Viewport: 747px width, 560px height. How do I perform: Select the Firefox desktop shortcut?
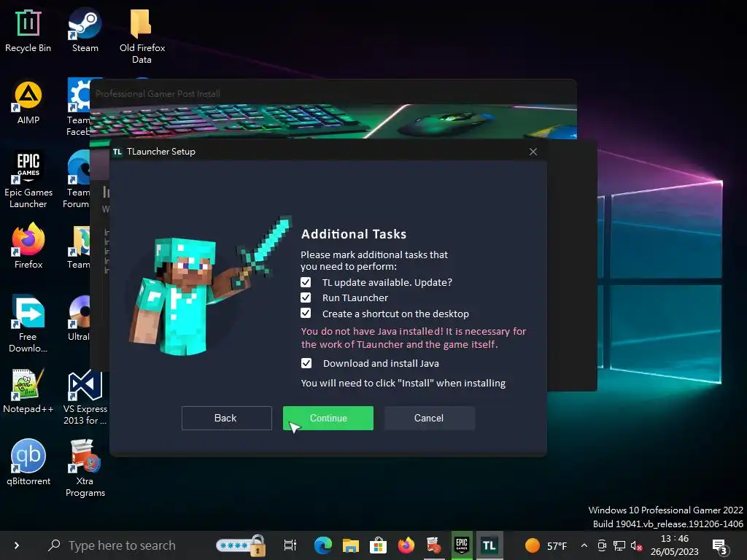(28, 246)
